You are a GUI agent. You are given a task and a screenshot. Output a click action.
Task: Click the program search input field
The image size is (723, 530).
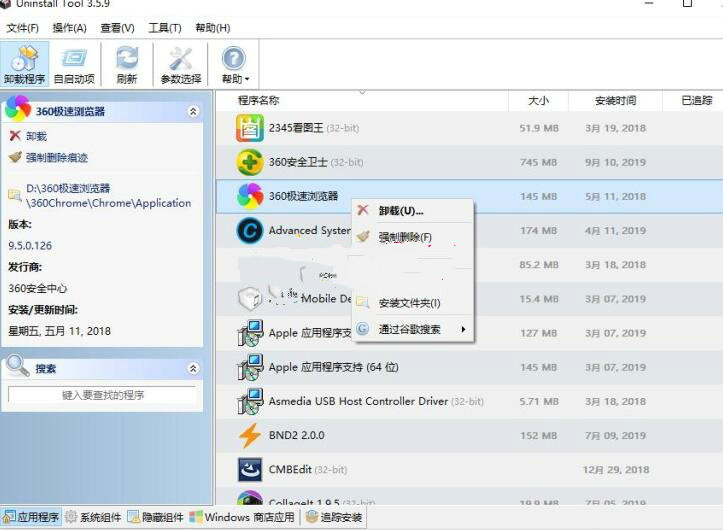pyautogui.click(x=103, y=395)
